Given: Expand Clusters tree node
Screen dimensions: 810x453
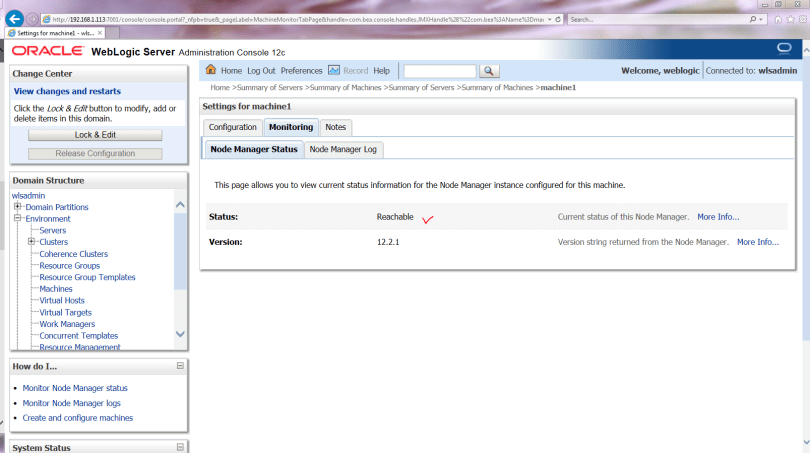Looking at the screenshot, I should click(32, 242).
